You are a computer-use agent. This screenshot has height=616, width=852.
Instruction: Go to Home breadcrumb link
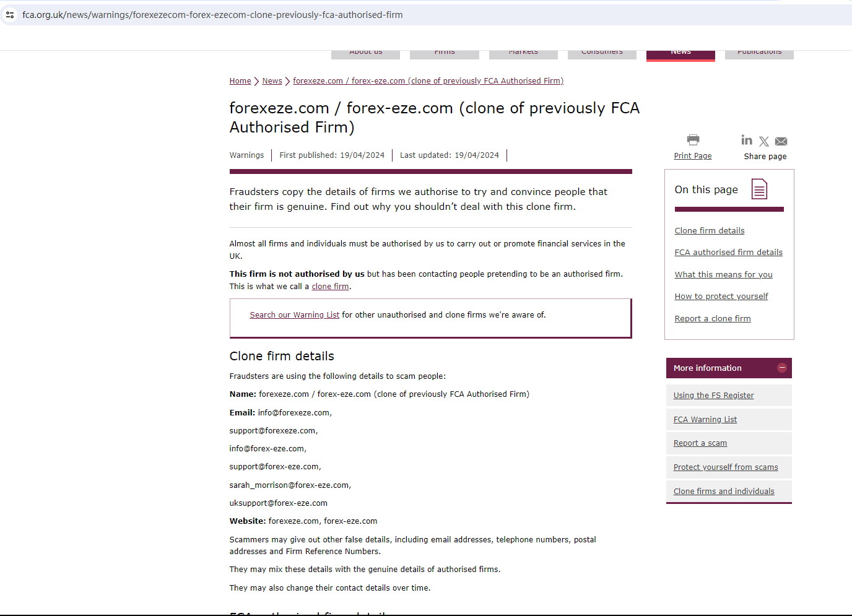click(240, 81)
